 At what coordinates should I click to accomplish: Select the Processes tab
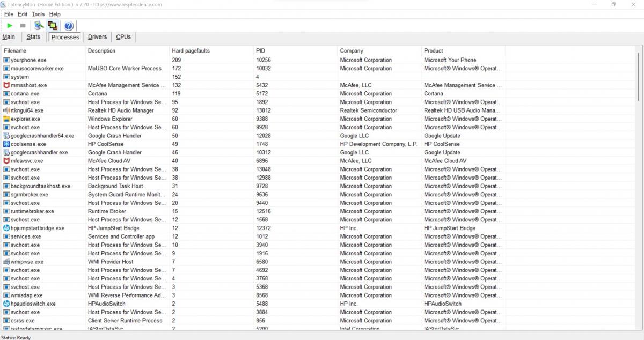pos(65,37)
